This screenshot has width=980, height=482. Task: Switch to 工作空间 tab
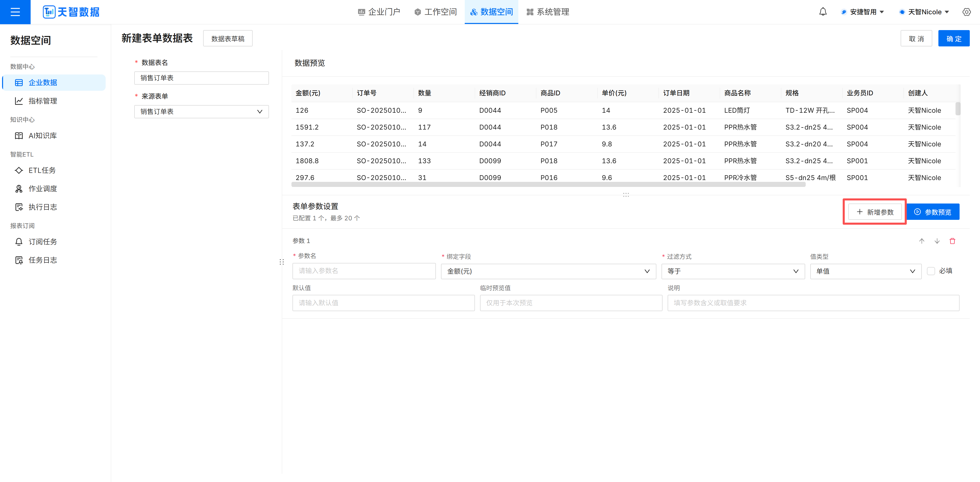coord(436,12)
